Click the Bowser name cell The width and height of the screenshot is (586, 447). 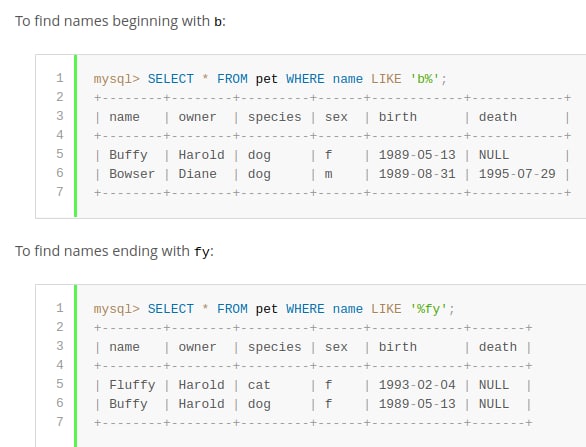(132, 174)
